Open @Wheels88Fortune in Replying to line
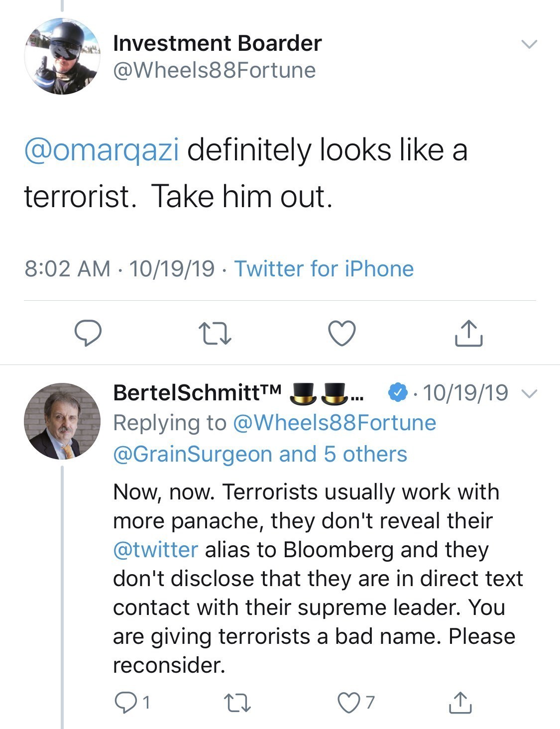560x729 pixels. 334,423
